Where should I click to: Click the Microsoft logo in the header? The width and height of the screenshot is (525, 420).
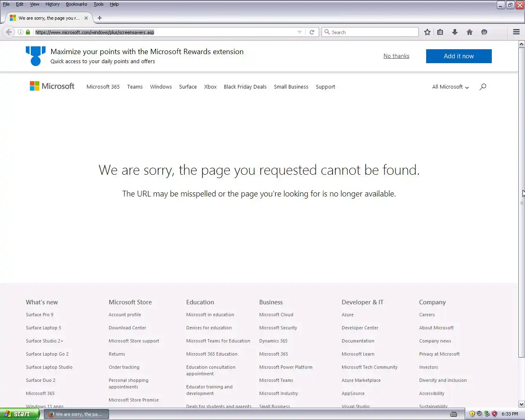[x=52, y=86]
